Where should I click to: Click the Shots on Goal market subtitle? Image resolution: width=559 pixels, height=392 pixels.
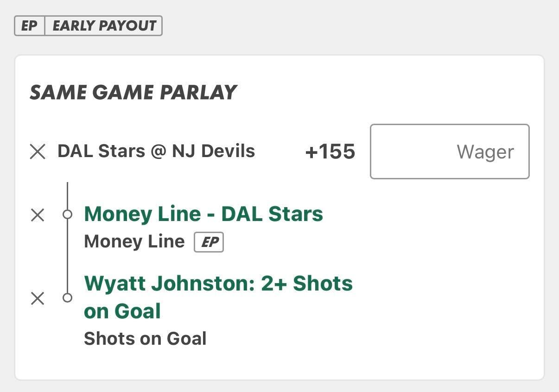tap(145, 339)
